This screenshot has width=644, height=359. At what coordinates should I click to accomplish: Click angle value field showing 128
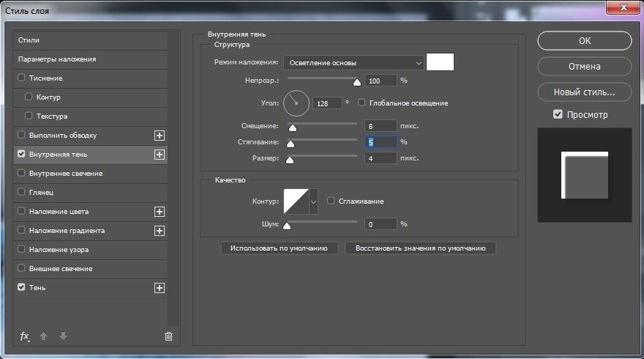(327, 103)
